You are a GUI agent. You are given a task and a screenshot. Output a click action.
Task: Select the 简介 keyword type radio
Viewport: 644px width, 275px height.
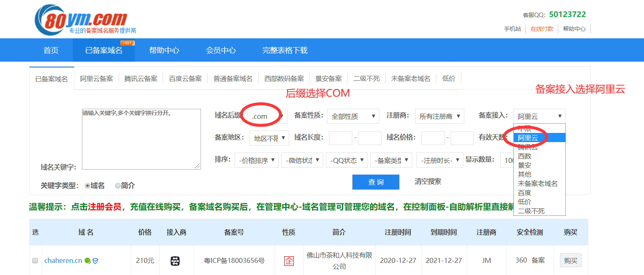(118, 185)
